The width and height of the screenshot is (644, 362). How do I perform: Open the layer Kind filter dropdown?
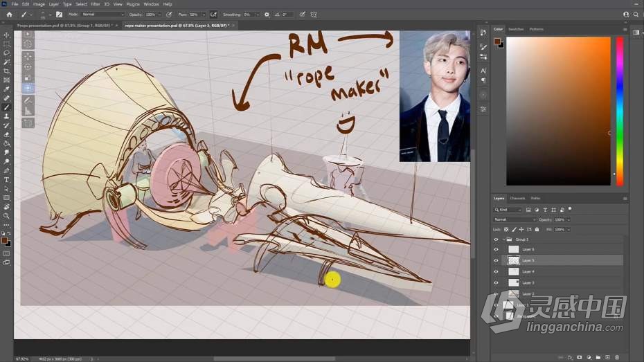click(509, 210)
